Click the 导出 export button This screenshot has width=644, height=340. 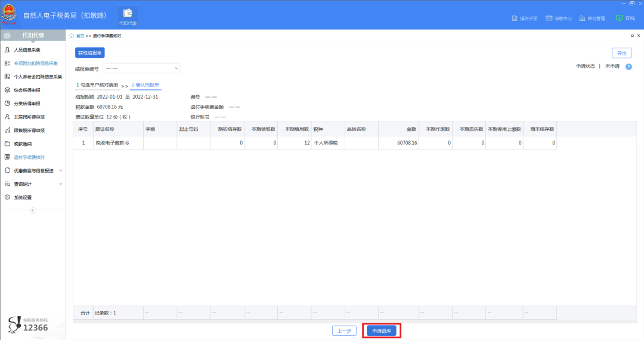(x=621, y=54)
